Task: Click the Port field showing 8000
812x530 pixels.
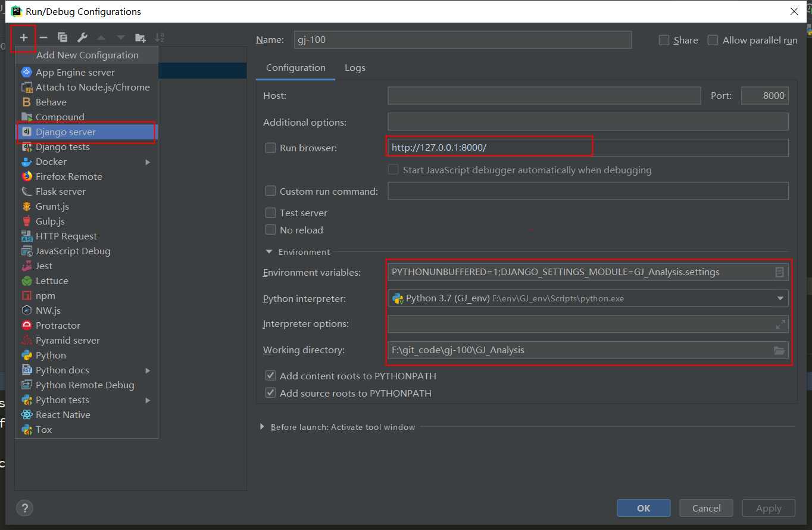Action: tap(765, 95)
